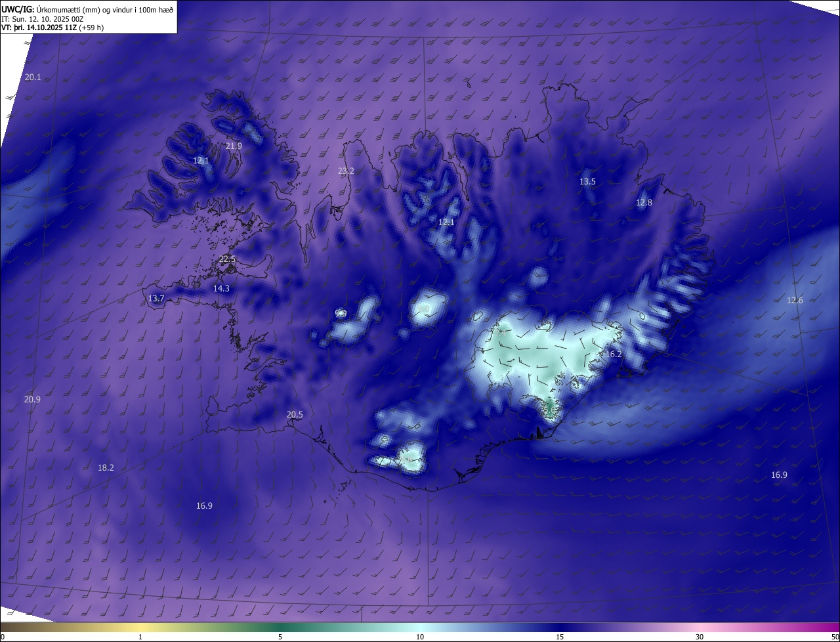Screen dimensions: 840x642
Task: Click the 16.2 value label
Action: point(614,354)
